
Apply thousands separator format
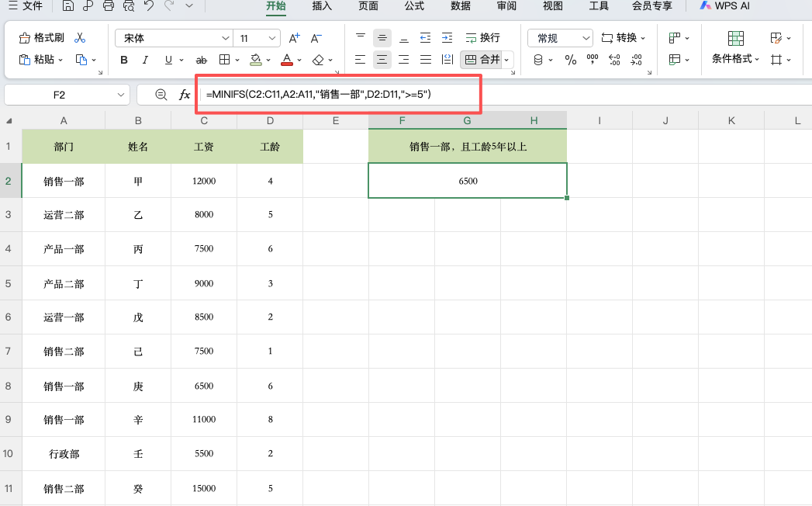tap(593, 60)
